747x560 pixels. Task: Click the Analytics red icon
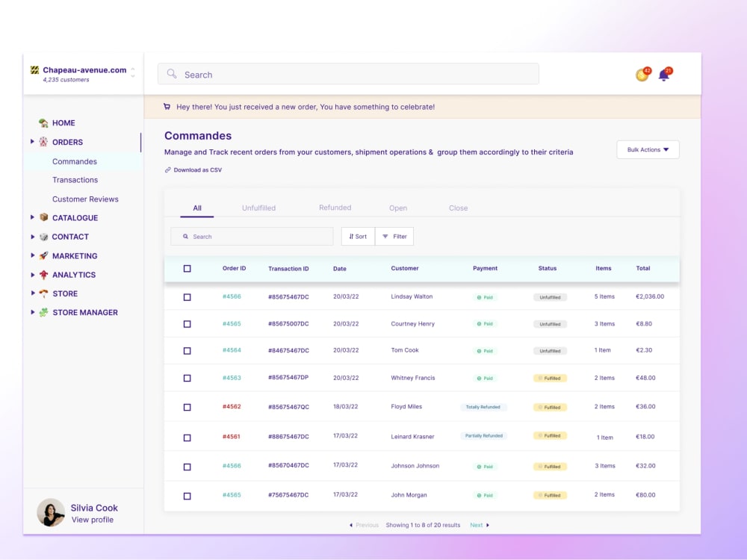coord(44,275)
